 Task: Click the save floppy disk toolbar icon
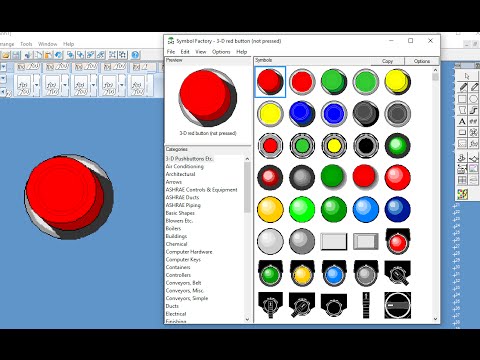click(x=16, y=55)
